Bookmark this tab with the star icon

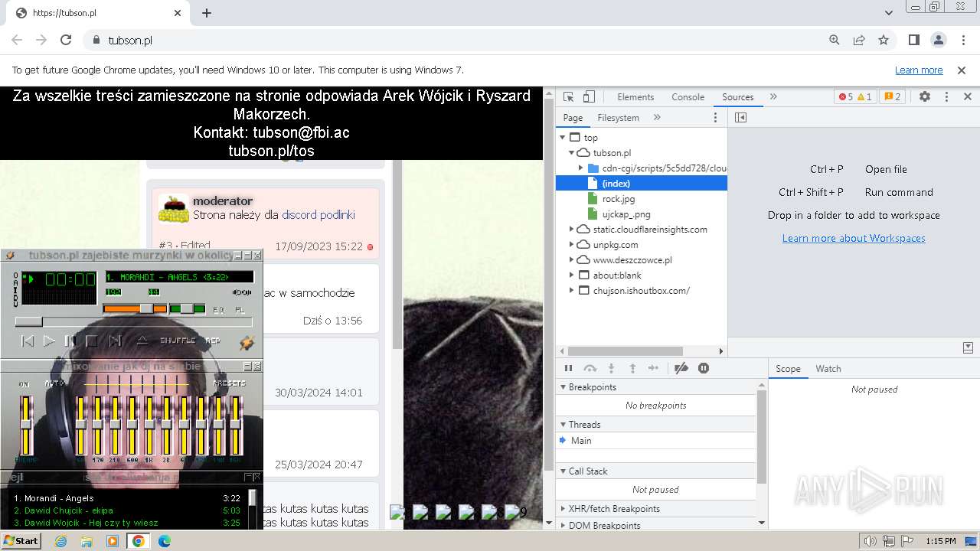(884, 40)
